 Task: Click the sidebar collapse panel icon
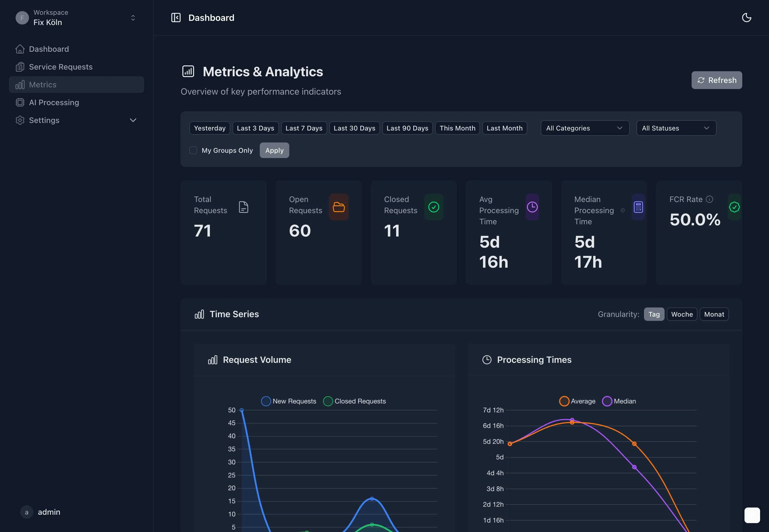pyautogui.click(x=176, y=18)
